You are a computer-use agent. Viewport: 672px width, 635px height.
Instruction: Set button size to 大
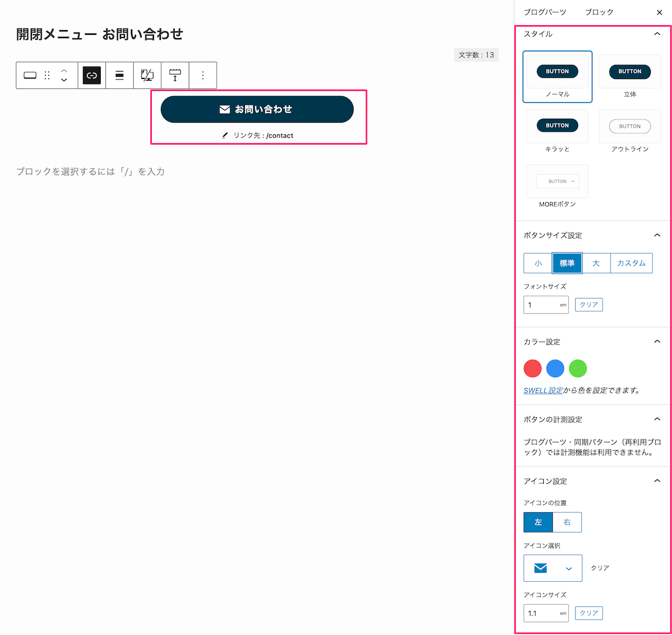(x=596, y=263)
